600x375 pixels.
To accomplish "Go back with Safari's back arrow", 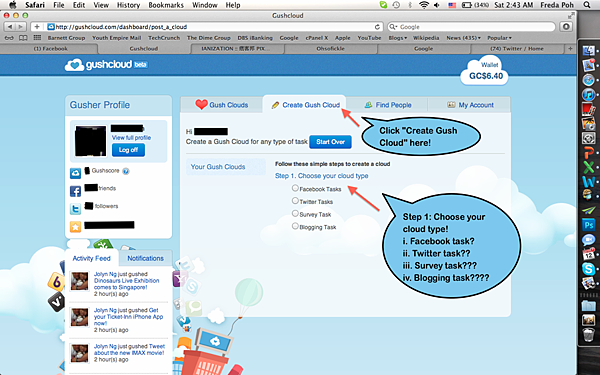I will click(x=10, y=27).
